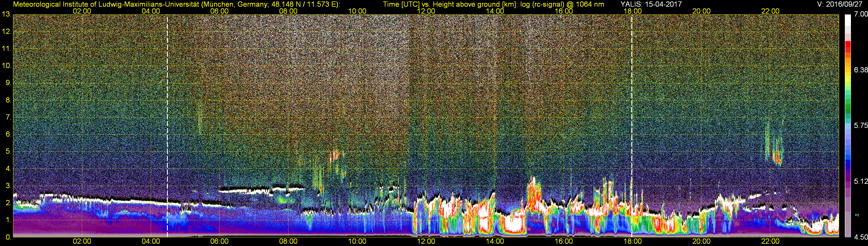Viewport: 868px width, 246px height.
Task: Click the bottom-axis '08:00' time label
Action: [288, 242]
